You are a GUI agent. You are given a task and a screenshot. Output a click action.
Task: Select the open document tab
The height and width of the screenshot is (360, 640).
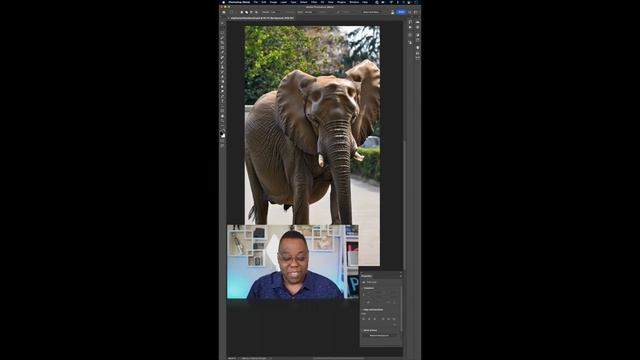[x=262, y=18]
